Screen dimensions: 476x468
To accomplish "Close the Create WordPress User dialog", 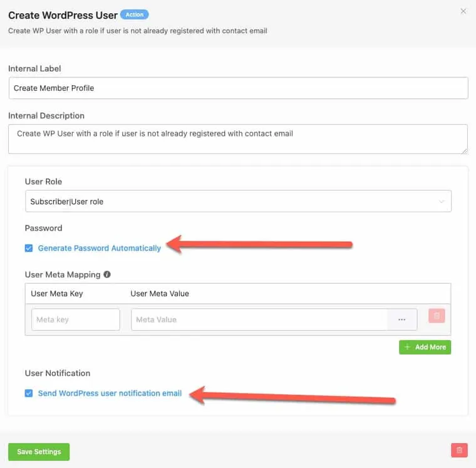I will click(463, 11).
